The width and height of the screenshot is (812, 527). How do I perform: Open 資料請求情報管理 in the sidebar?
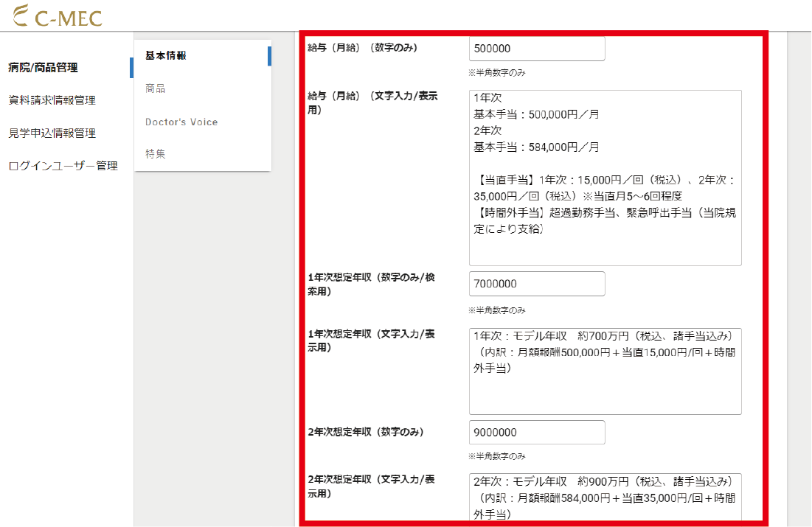(x=52, y=100)
